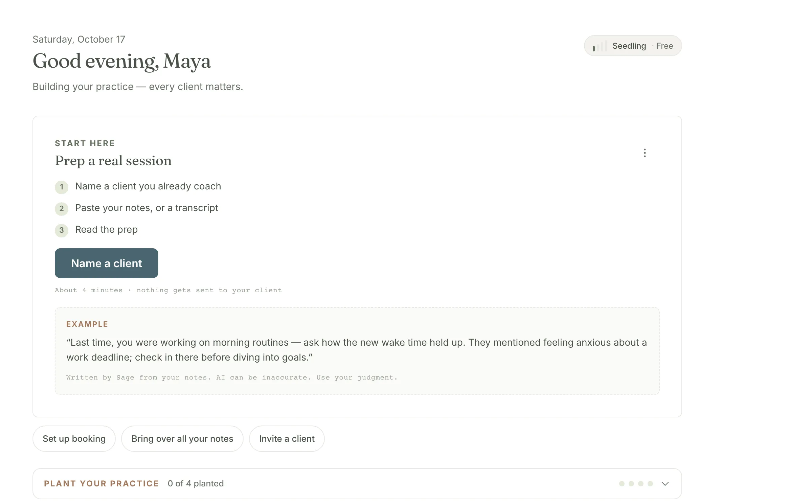Click the planted progress dots indicator
The image size is (812, 504).
tap(636, 484)
